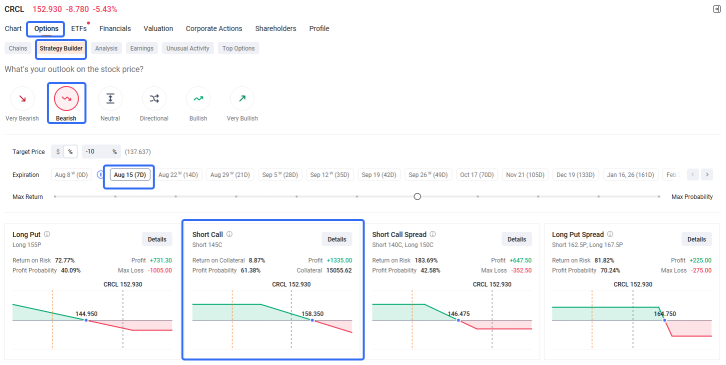Open the ETFs tab
726x365 pixels.
click(x=79, y=28)
